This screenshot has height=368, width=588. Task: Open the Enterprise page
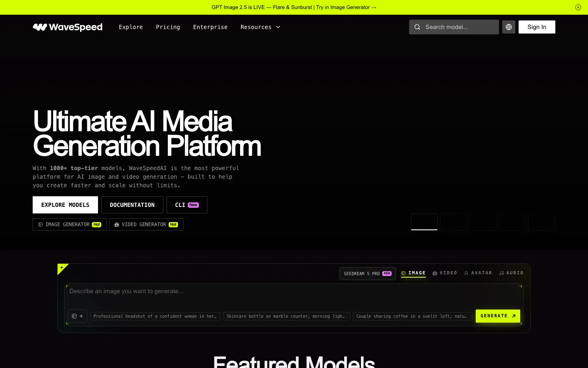click(x=210, y=27)
